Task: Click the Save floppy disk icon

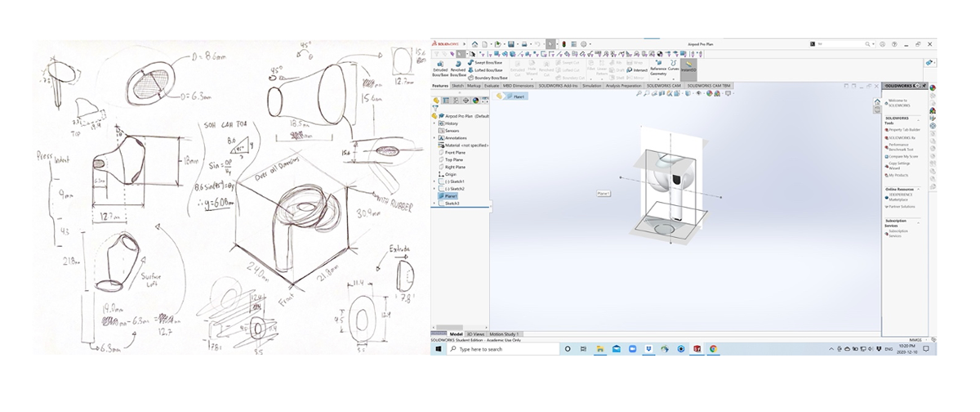Action: pyautogui.click(x=511, y=44)
